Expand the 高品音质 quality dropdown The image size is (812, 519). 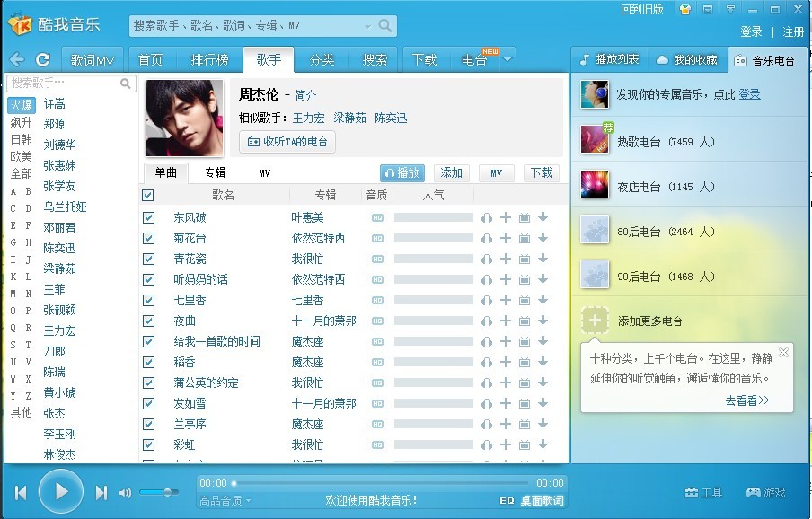[x=225, y=501]
